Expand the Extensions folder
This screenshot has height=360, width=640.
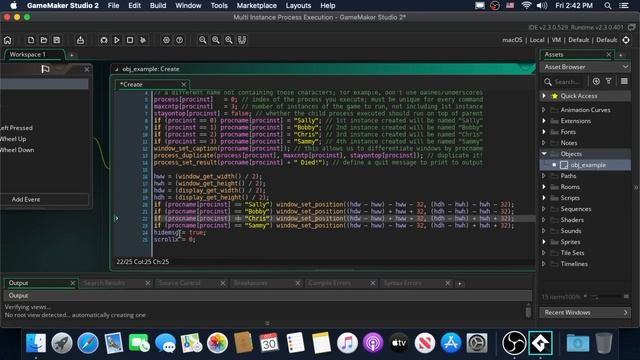544,121
